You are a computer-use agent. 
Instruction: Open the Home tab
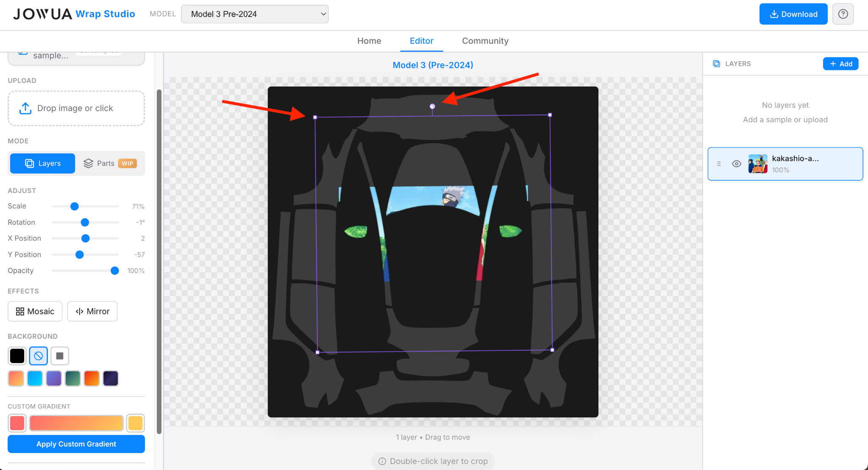click(x=369, y=41)
